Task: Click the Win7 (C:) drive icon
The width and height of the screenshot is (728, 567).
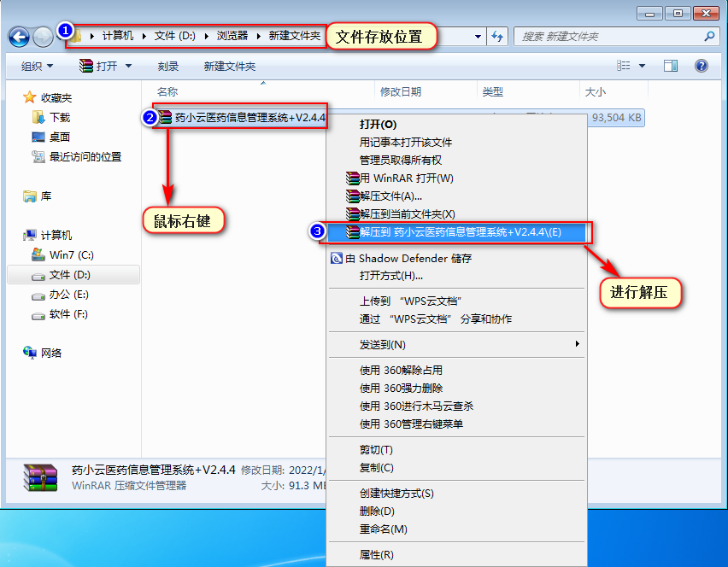Action: pos(38,254)
